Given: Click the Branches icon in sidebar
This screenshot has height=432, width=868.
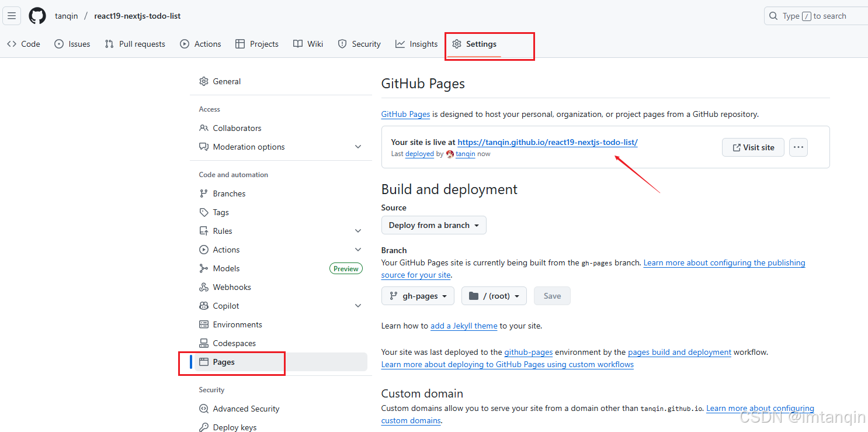Looking at the screenshot, I should pos(204,193).
